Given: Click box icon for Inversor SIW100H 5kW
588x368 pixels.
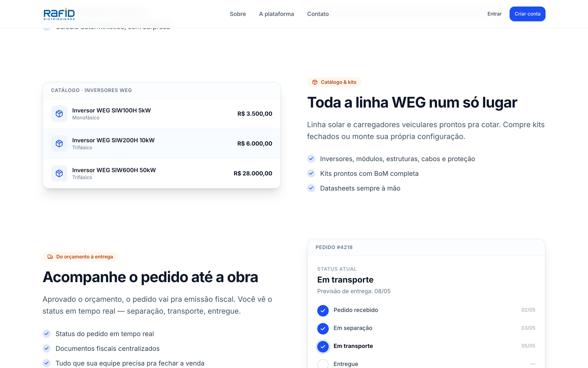Looking at the screenshot, I should point(59,114).
